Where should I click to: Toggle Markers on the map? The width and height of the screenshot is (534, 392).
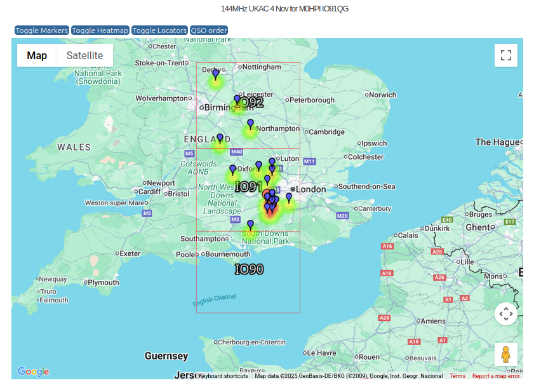point(42,30)
